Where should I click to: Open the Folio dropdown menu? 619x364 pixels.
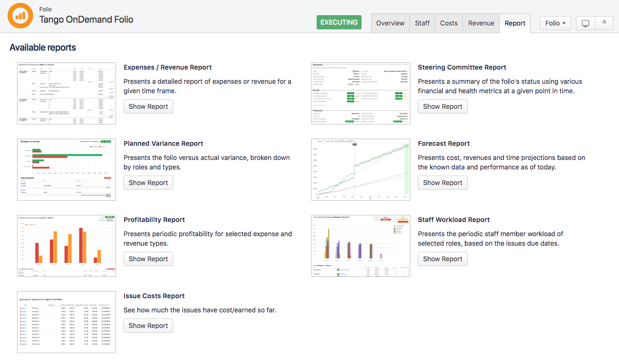[x=555, y=23]
